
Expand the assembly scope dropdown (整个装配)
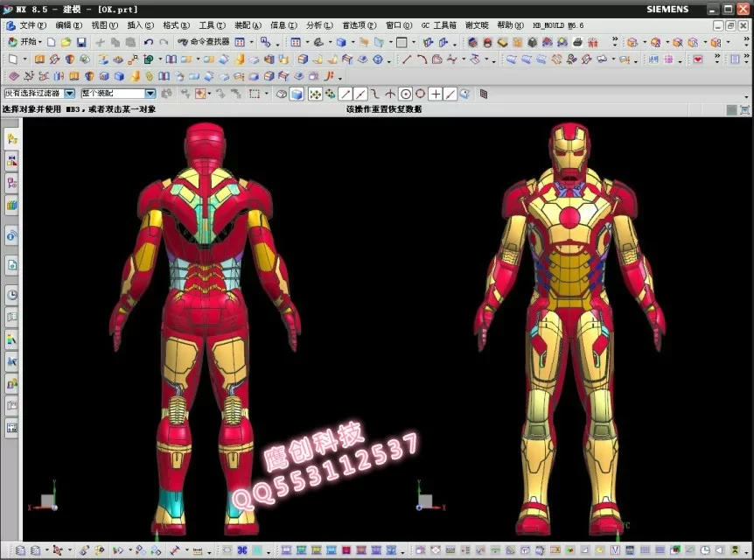(150, 94)
